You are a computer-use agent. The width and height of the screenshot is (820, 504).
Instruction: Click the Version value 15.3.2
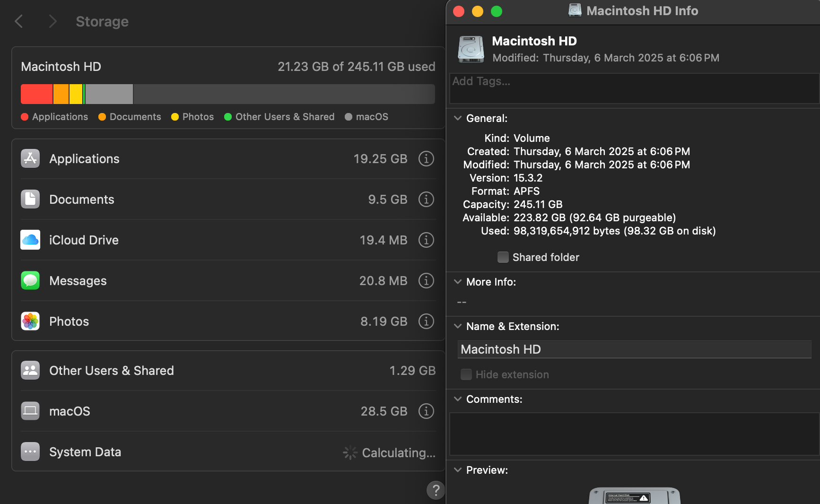[528, 178]
